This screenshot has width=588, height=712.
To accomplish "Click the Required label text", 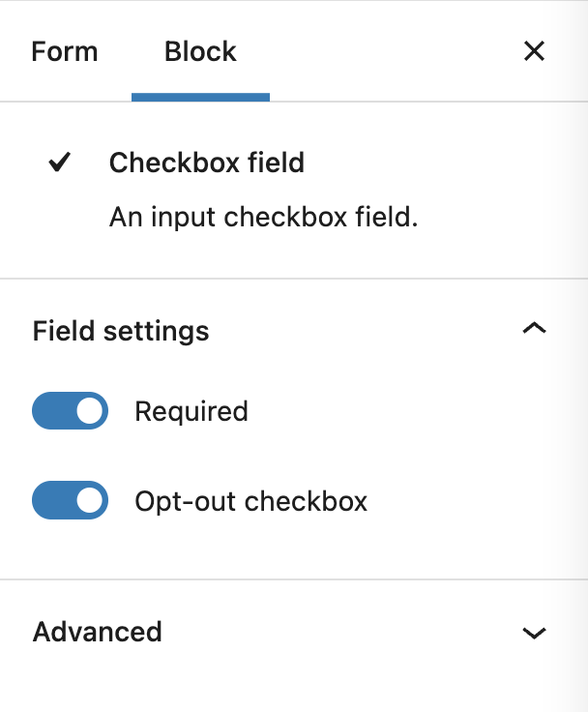I will [x=191, y=411].
